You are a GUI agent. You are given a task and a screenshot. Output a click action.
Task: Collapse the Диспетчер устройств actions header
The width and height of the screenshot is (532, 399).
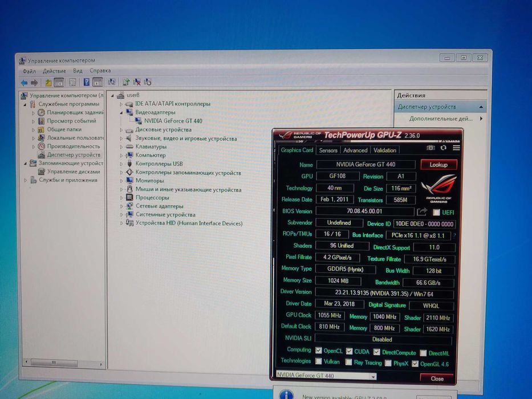click(x=481, y=107)
